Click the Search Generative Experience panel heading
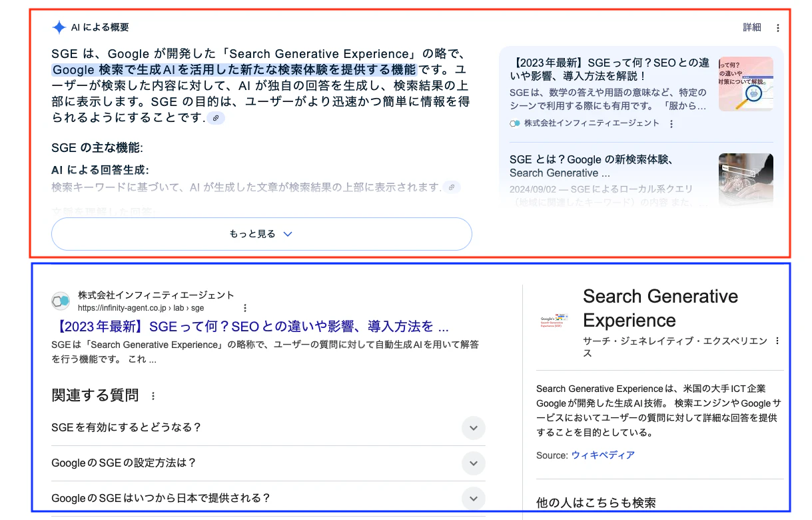 pyautogui.click(x=661, y=308)
